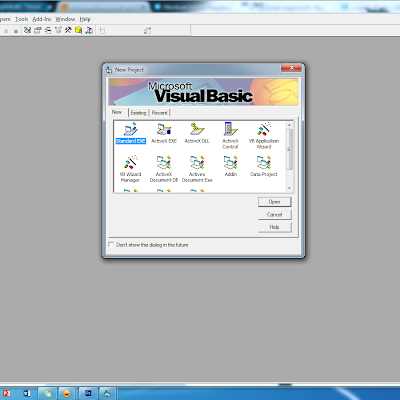Select the ActiveX DLL project icon
Image resolution: width=400 pixels, height=400 pixels.
pos(197,133)
